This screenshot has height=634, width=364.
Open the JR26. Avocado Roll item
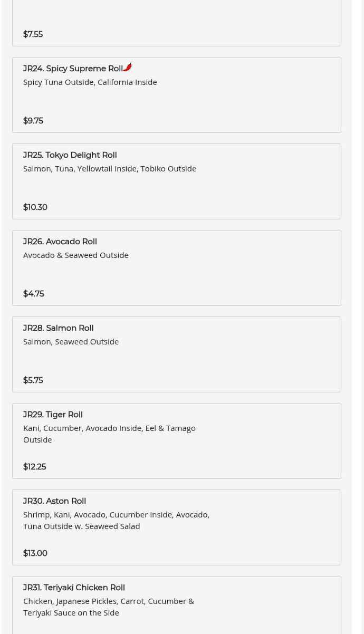[176, 268]
